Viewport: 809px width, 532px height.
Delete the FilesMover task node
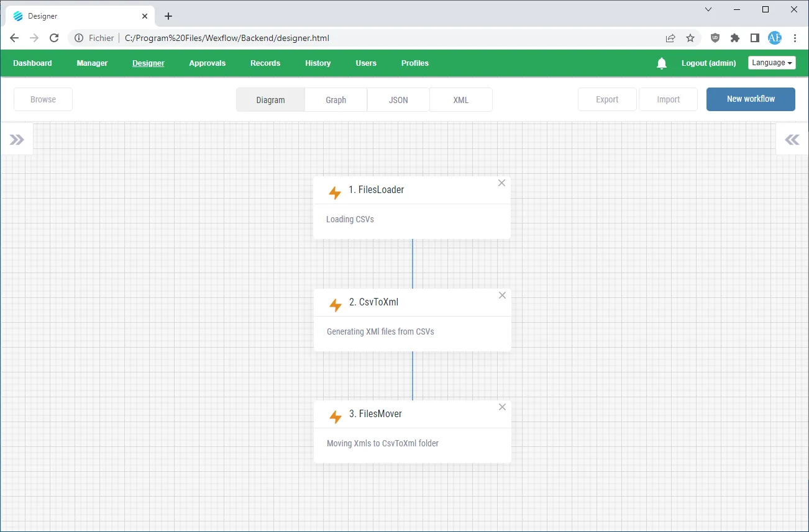pyautogui.click(x=502, y=407)
